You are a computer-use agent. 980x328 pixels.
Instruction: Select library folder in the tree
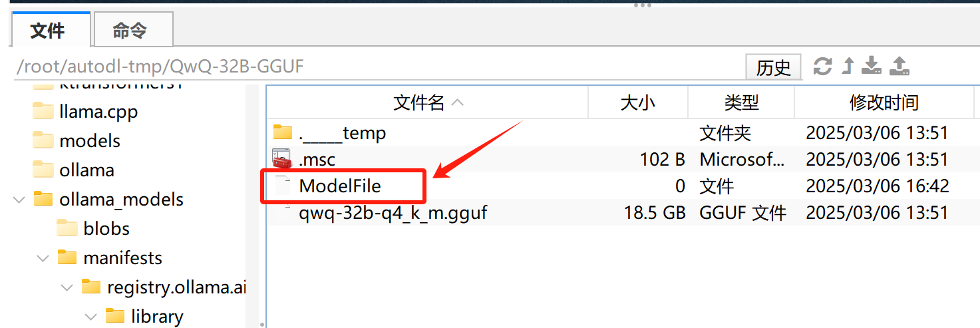pyautogui.click(x=157, y=317)
